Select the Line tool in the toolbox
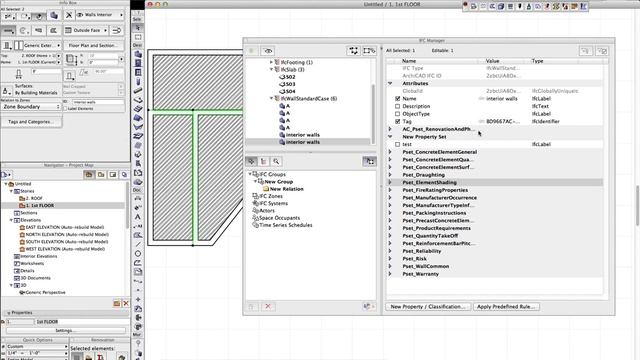 (138, 244)
